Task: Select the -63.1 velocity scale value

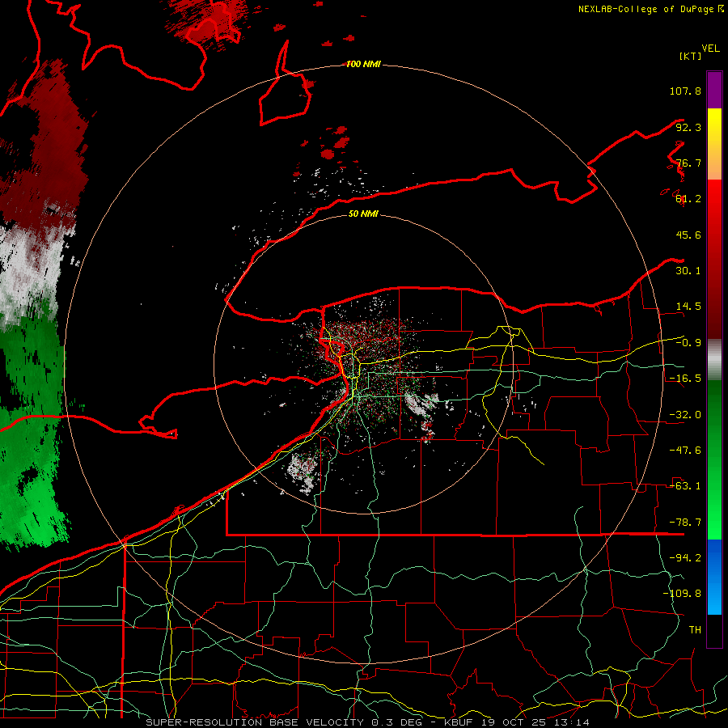Action: (x=685, y=486)
